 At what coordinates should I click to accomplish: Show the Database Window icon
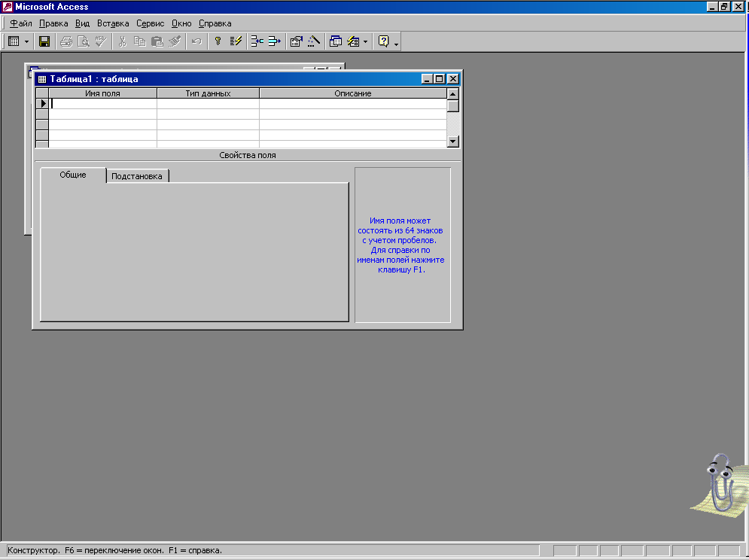335,41
